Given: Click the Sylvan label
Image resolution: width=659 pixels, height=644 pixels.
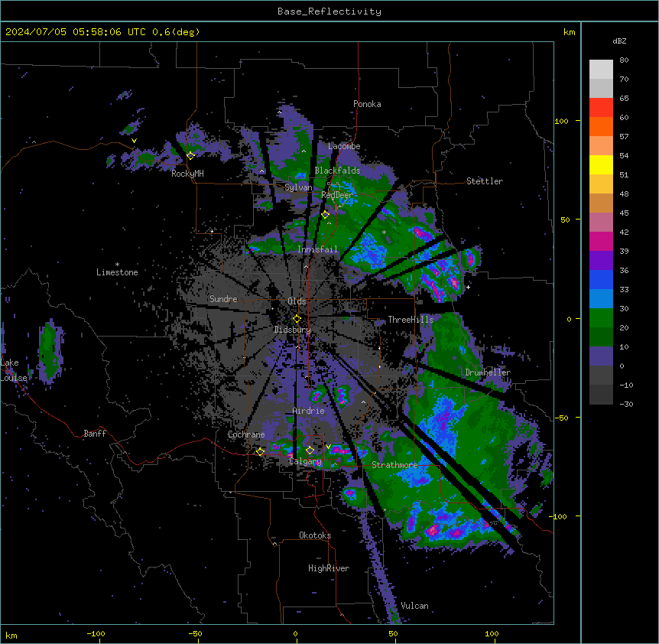Looking at the screenshot, I should (298, 187).
